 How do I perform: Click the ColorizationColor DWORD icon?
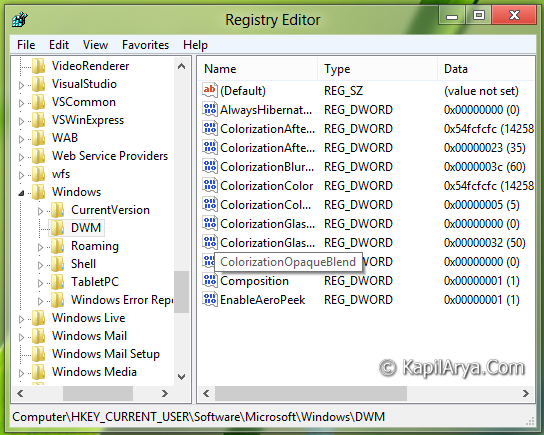pyautogui.click(x=210, y=186)
